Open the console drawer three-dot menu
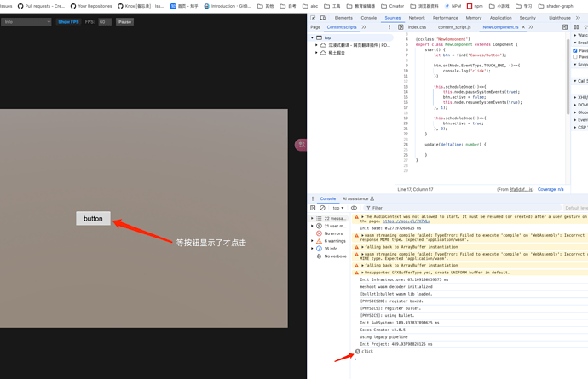Viewport: 588px width, 379px height. (x=313, y=198)
